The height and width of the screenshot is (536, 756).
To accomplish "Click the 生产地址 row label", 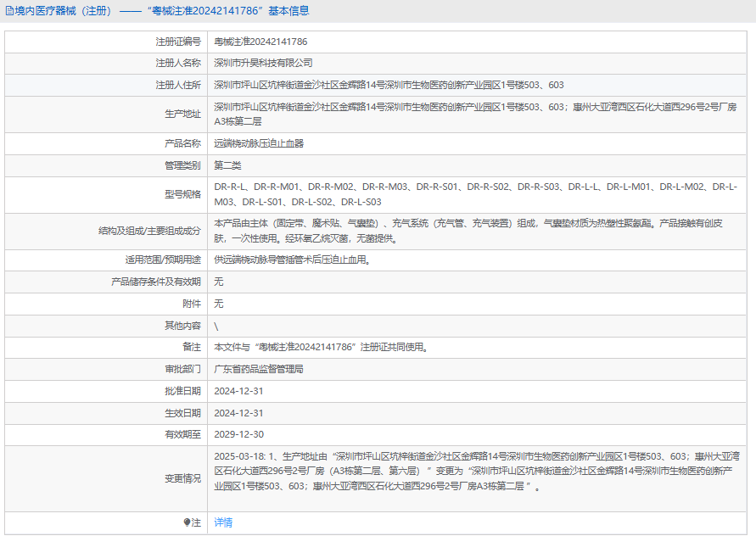I will (x=182, y=114).
